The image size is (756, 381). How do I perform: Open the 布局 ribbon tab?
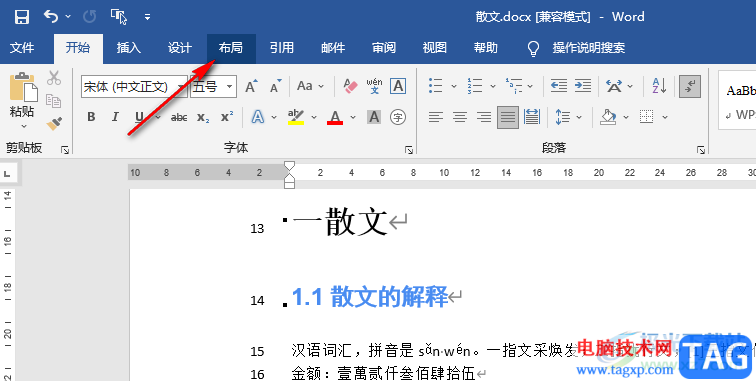click(x=231, y=48)
